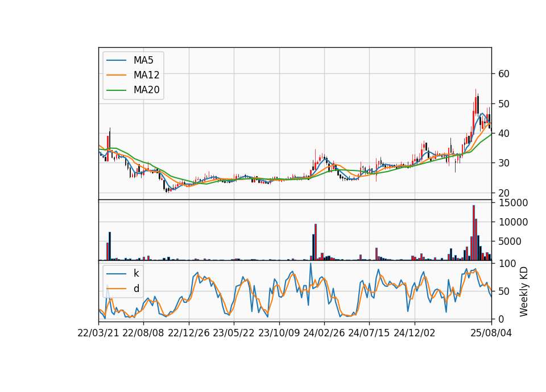Click the orange MA12 legend line sample
Viewport: 546px width, 392px height.
[116, 75]
